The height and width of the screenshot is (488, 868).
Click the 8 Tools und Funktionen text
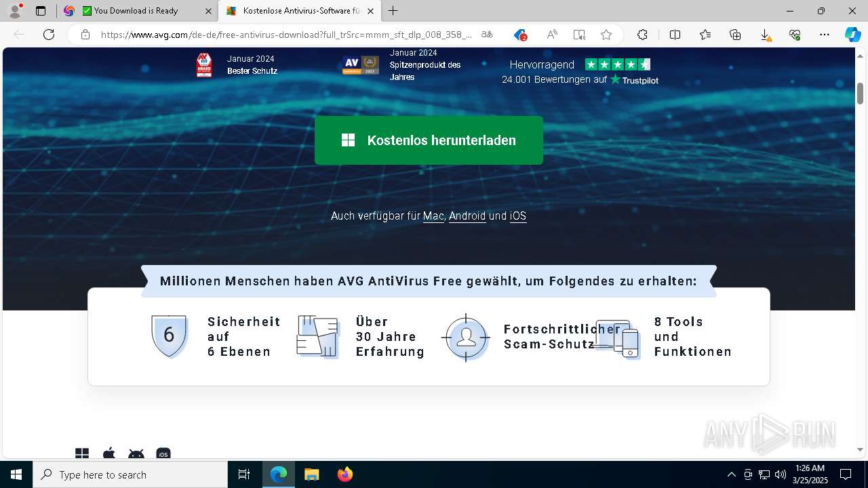click(692, 336)
